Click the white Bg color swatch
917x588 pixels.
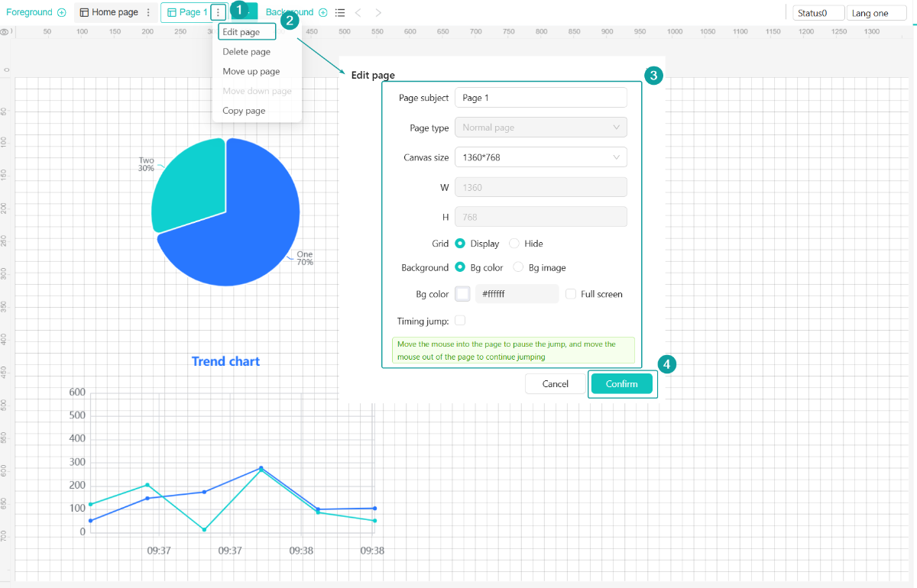point(462,294)
